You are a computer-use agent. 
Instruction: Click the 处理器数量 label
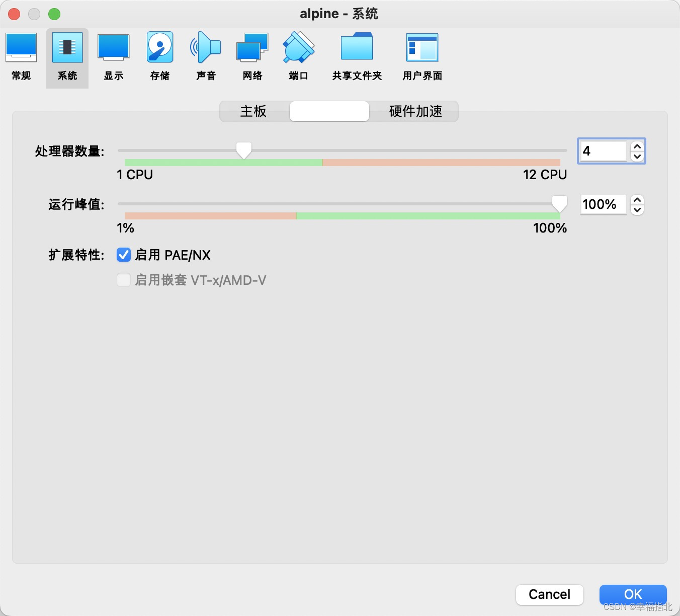coord(69,151)
